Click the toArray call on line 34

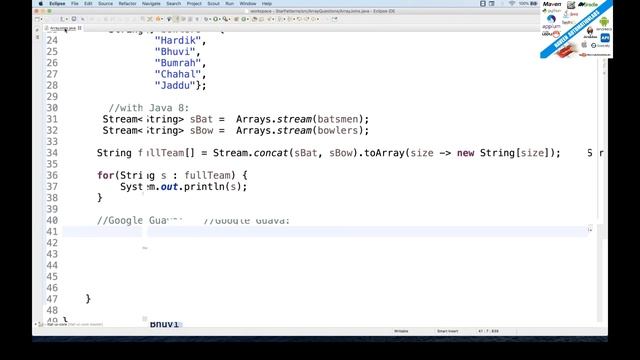point(384,153)
